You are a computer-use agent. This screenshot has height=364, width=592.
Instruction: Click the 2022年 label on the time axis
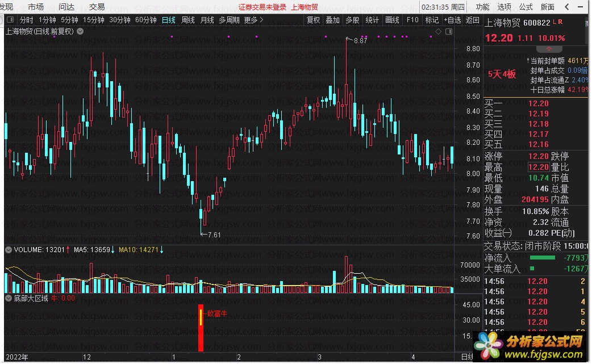click(x=17, y=357)
